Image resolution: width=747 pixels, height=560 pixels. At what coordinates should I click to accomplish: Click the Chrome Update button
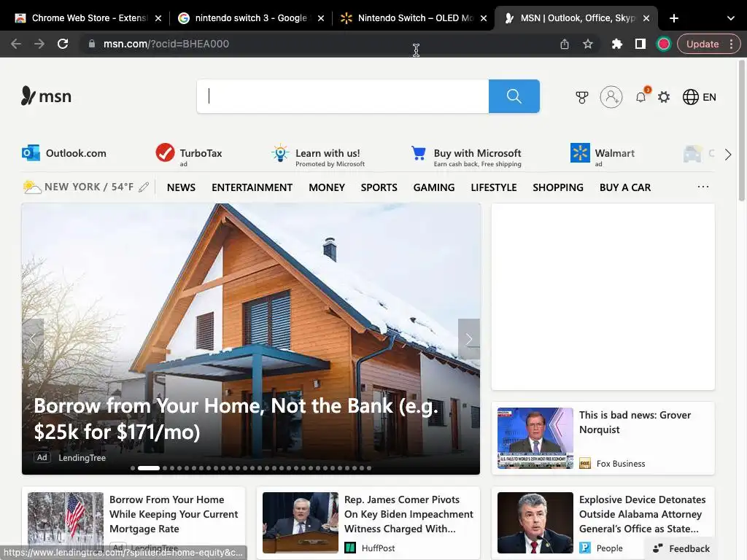coord(703,44)
